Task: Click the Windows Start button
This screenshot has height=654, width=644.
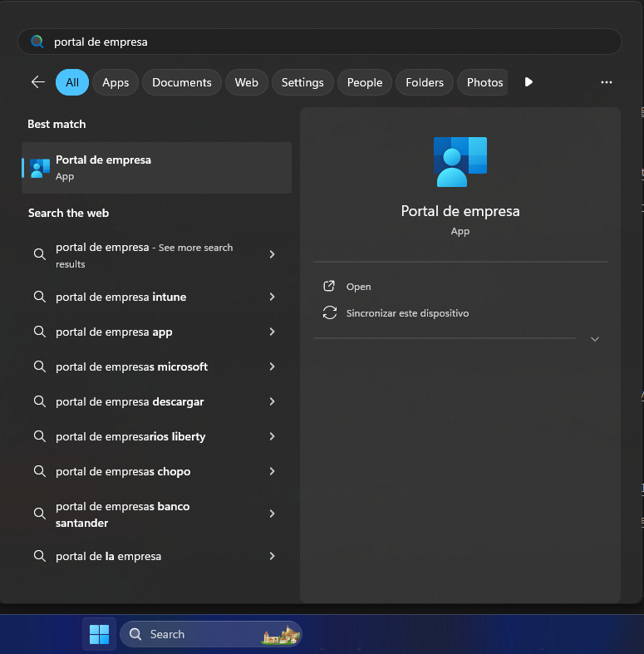Action: [x=99, y=634]
